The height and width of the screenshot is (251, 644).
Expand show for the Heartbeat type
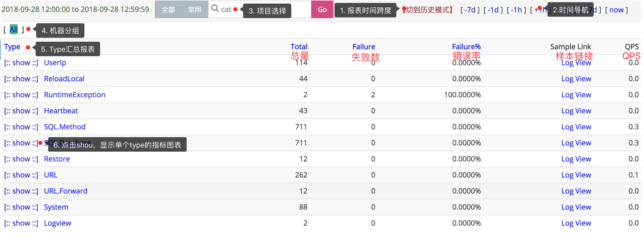tap(21, 111)
